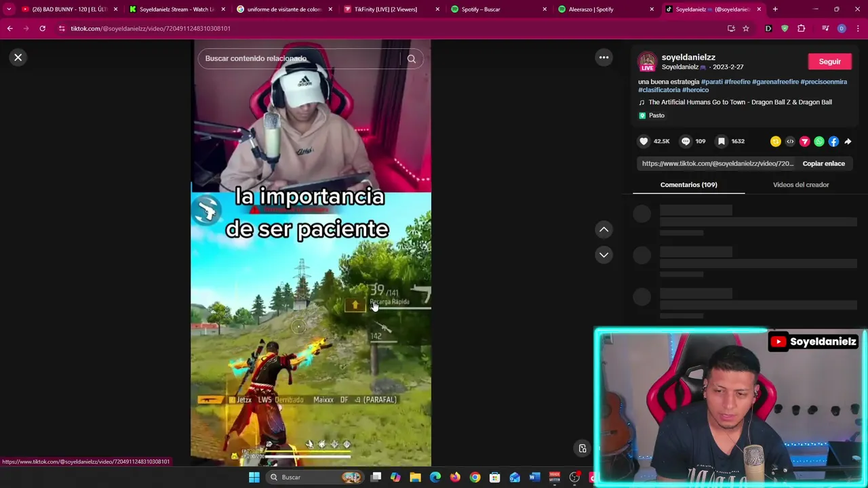Open the D extension icon in toolbar
868x488 pixels.
pyautogui.click(x=768, y=28)
